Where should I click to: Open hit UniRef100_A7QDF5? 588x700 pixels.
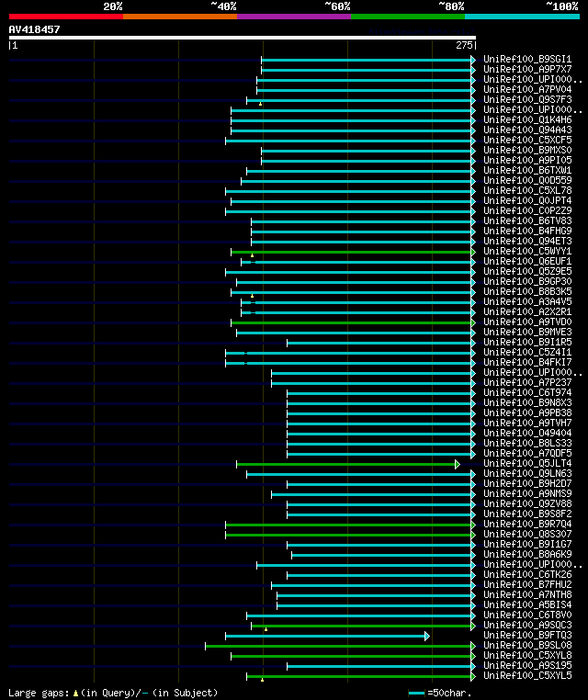527,453
